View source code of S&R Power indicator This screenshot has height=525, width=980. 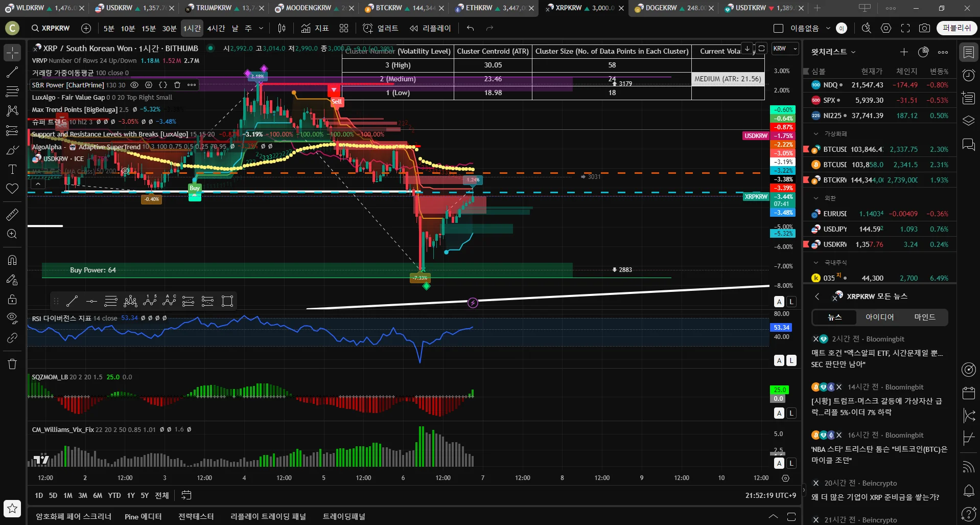pyautogui.click(x=163, y=85)
